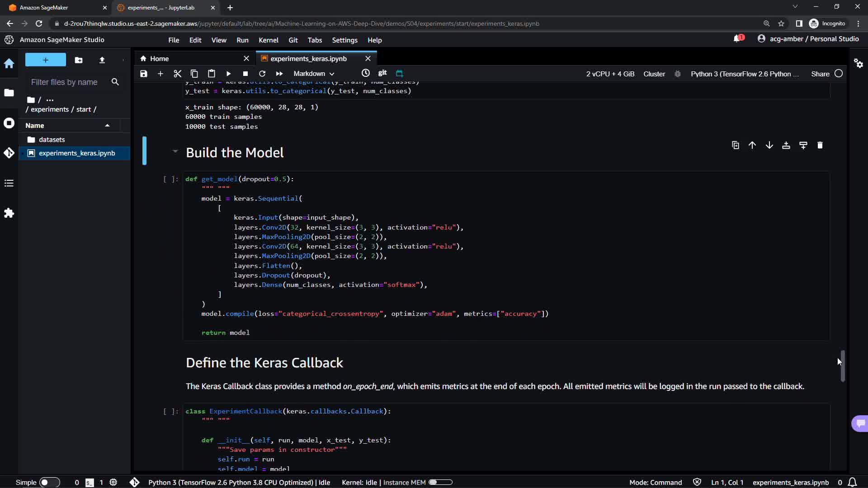Open the running terminals and kernels sidebar icon

click(x=9, y=123)
